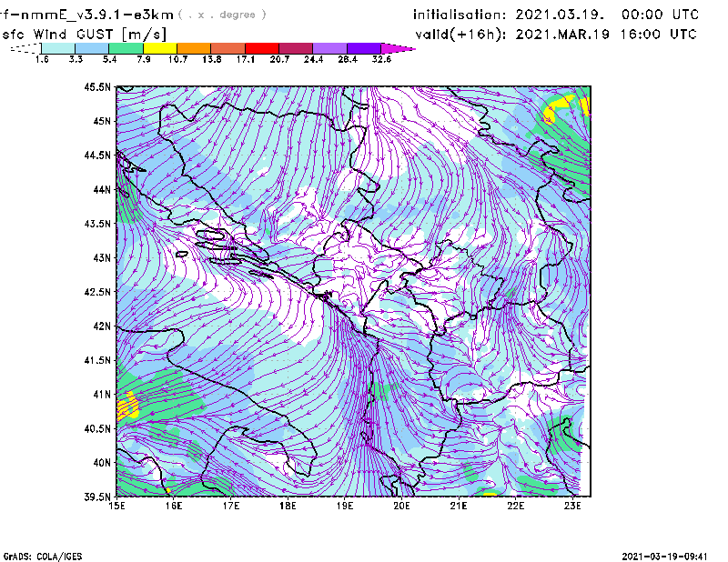Click the 1.6 legend value label
Viewport: 728px width, 562px height.
[x=41, y=59]
